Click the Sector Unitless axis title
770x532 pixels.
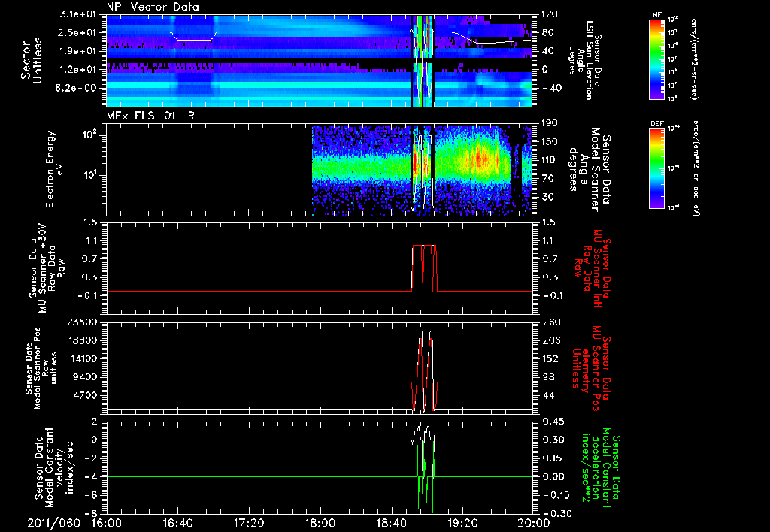coord(32,60)
